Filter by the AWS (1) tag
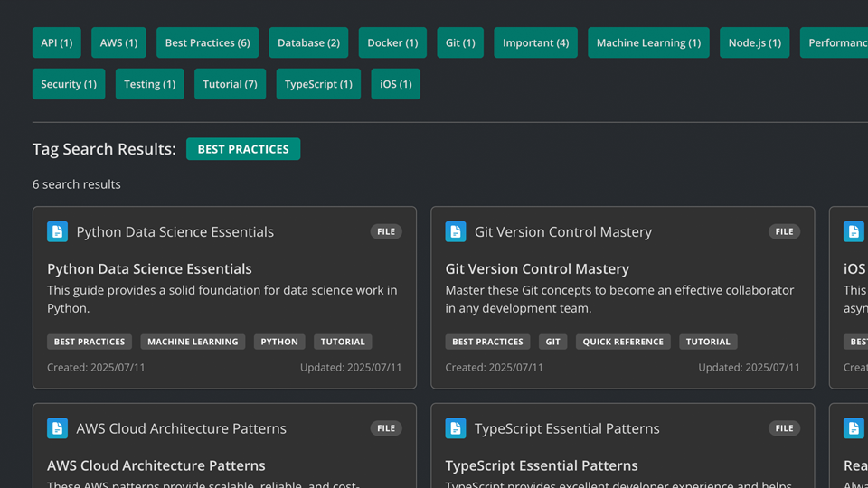Viewport: 868px width, 488px height. (118, 42)
